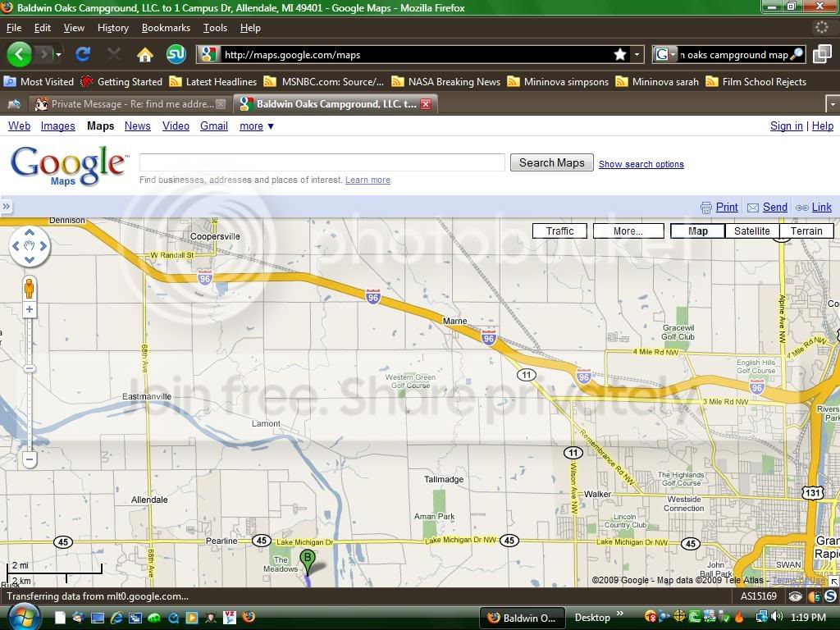Click the Send envelope icon

coord(753,208)
